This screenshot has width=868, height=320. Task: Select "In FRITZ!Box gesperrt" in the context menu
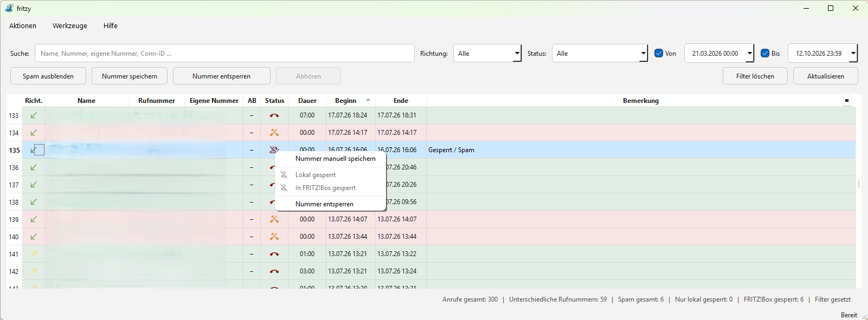click(x=331, y=188)
